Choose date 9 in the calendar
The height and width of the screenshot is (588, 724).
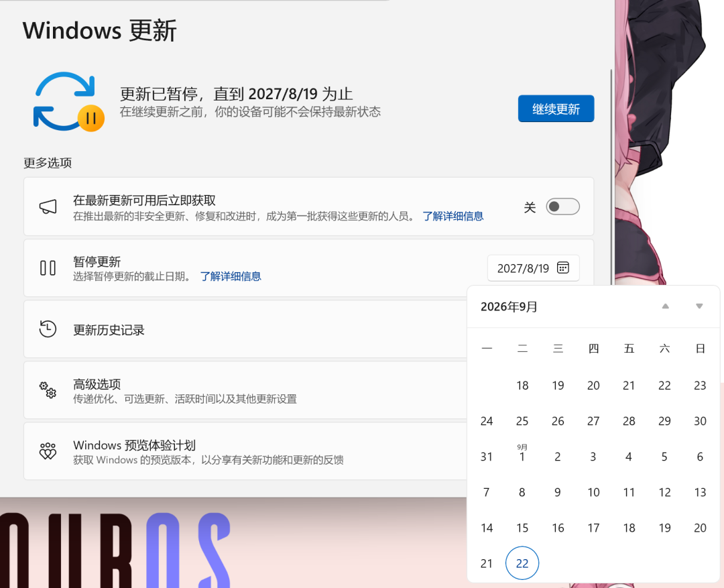point(558,492)
